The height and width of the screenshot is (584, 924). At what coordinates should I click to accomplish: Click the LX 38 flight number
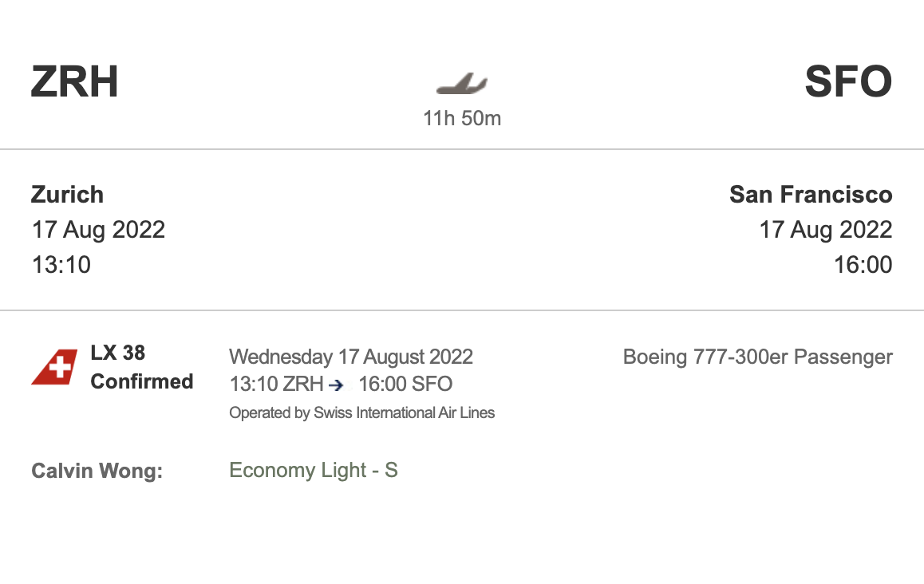pos(118,353)
